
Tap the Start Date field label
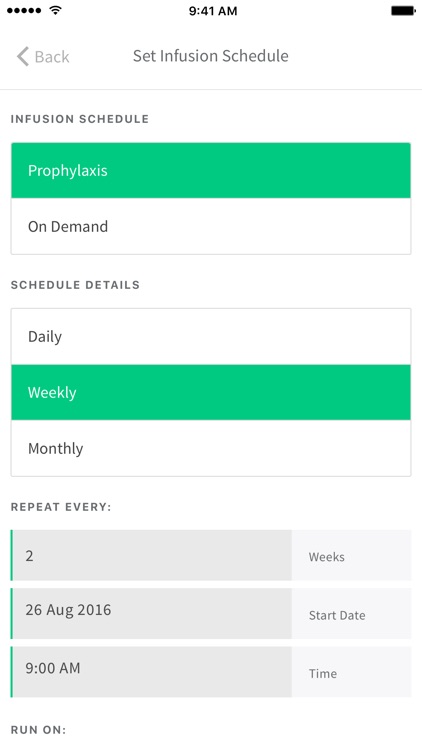click(337, 615)
